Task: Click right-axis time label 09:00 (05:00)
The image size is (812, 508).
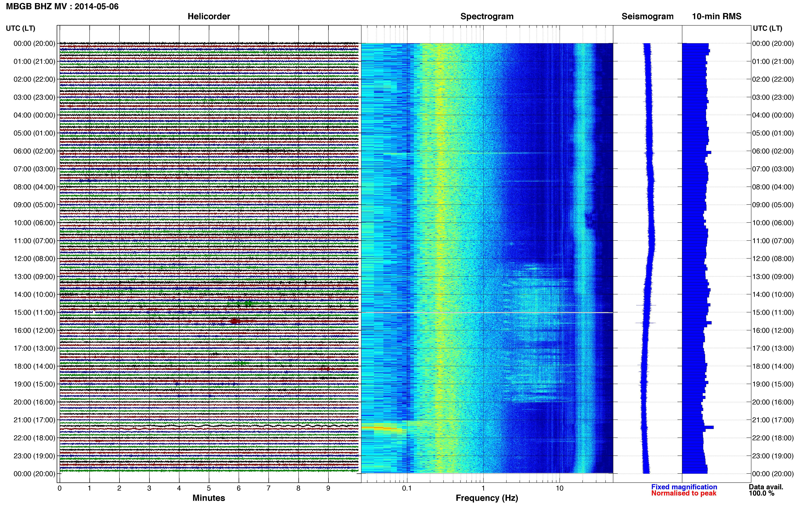Action: click(773, 205)
